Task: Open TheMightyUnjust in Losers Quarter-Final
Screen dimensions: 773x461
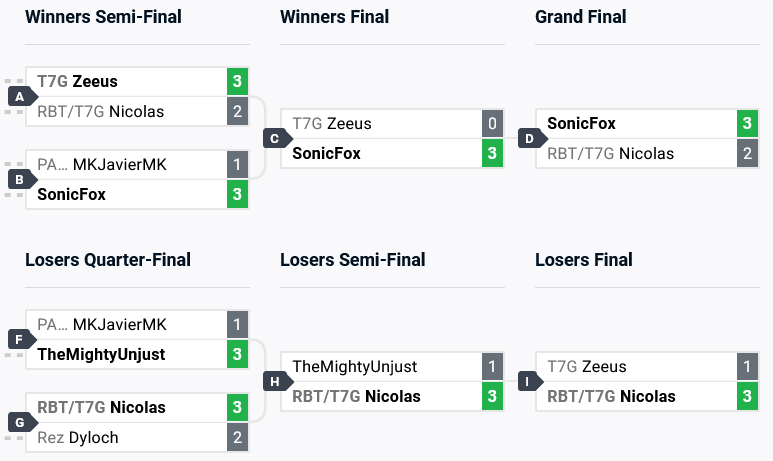Action: pyautogui.click(x=101, y=354)
